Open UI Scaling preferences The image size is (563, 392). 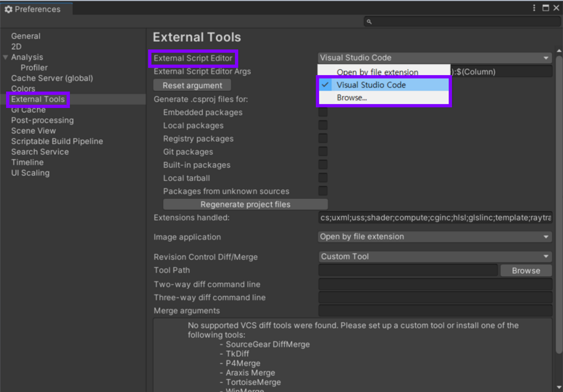[30, 173]
